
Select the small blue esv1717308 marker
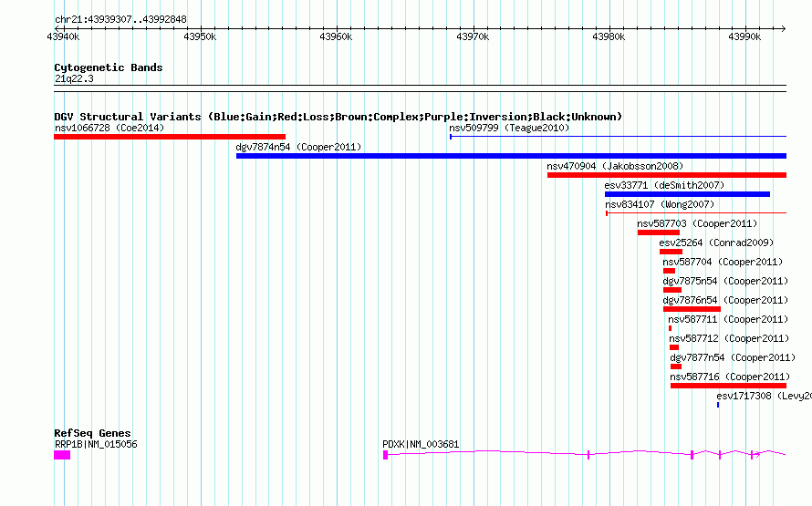pyautogui.click(x=718, y=405)
